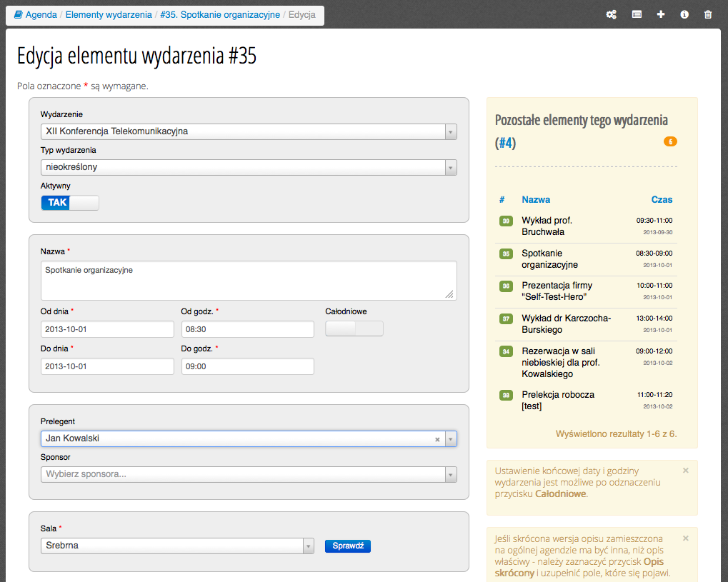Click the 'Edycja' breadcrumb text
The image size is (728, 582).
(301, 14)
